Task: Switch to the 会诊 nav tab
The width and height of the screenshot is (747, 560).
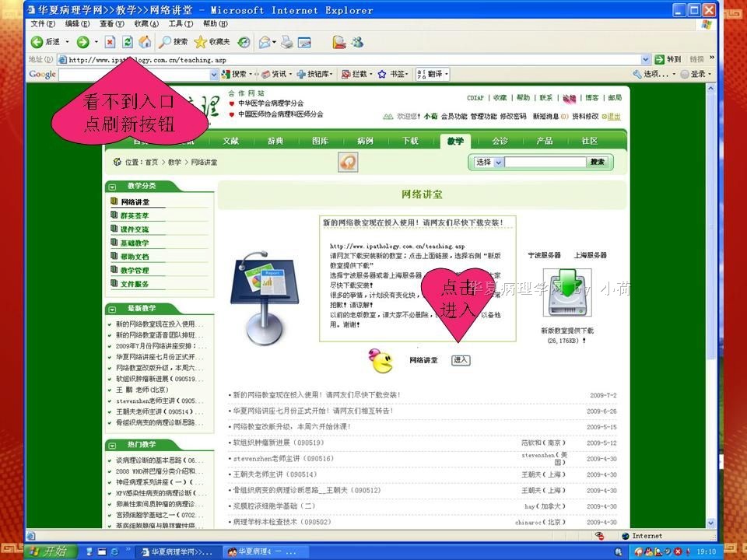Action: (500, 141)
